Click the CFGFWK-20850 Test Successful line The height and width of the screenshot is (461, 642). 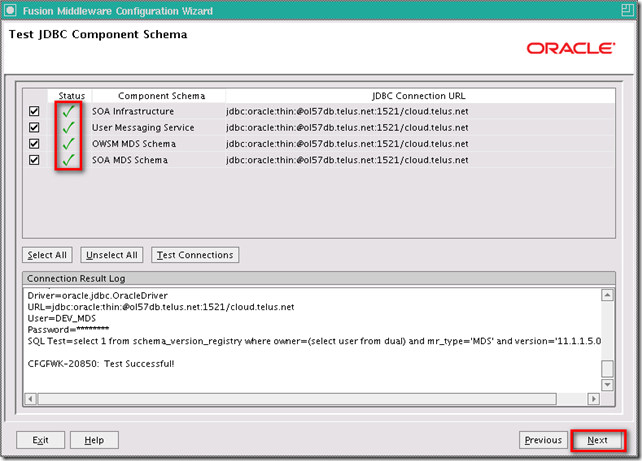(101, 364)
